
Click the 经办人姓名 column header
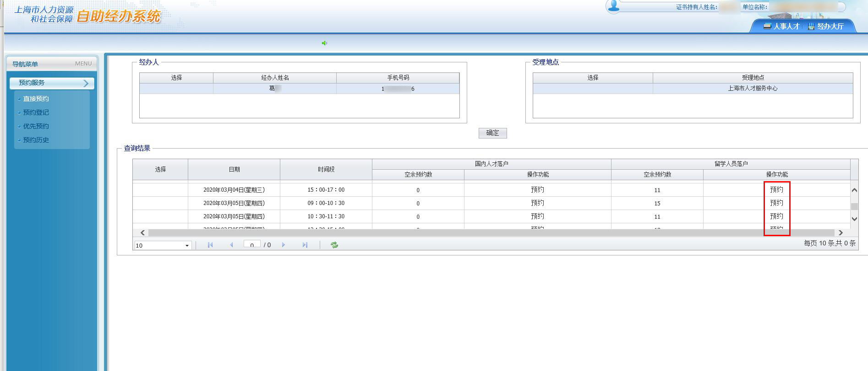[275, 78]
